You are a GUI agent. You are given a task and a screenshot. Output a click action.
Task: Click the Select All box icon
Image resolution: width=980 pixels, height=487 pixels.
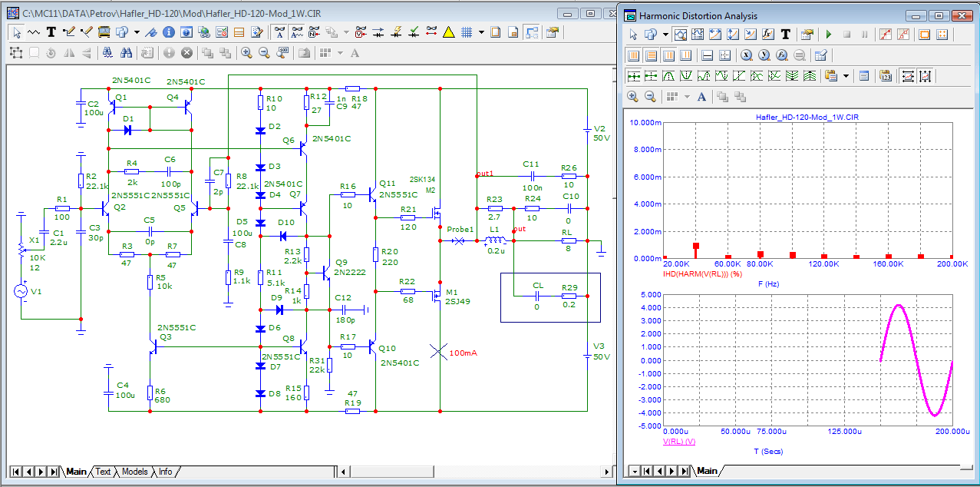16,52
